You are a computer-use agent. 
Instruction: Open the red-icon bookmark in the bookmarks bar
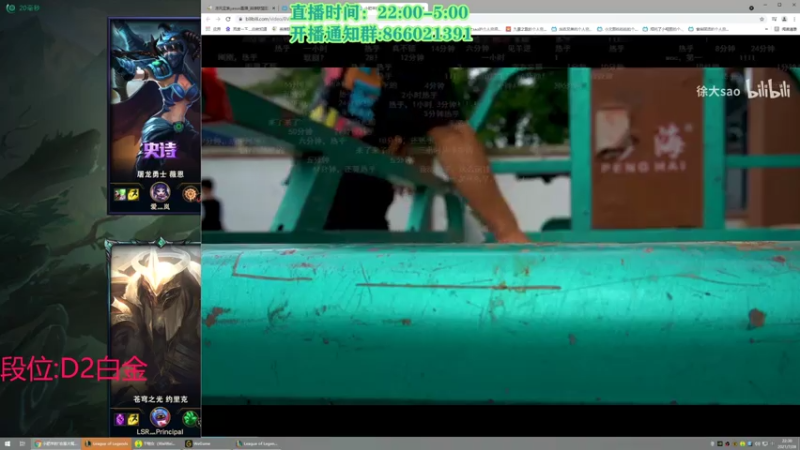click(x=527, y=29)
